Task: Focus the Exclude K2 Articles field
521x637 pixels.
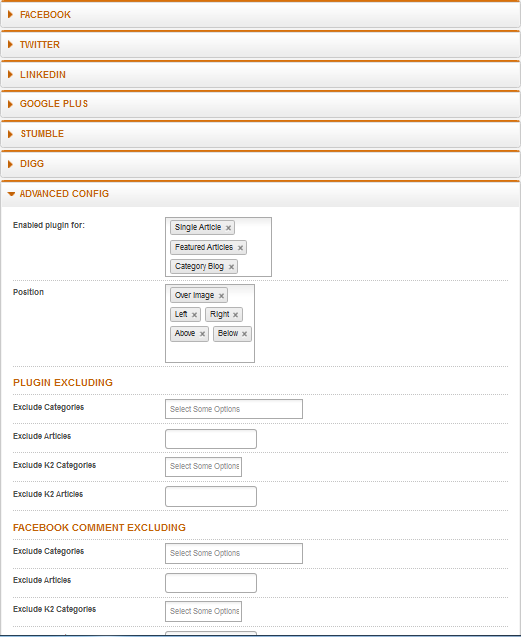Action: pyautogui.click(x=211, y=496)
